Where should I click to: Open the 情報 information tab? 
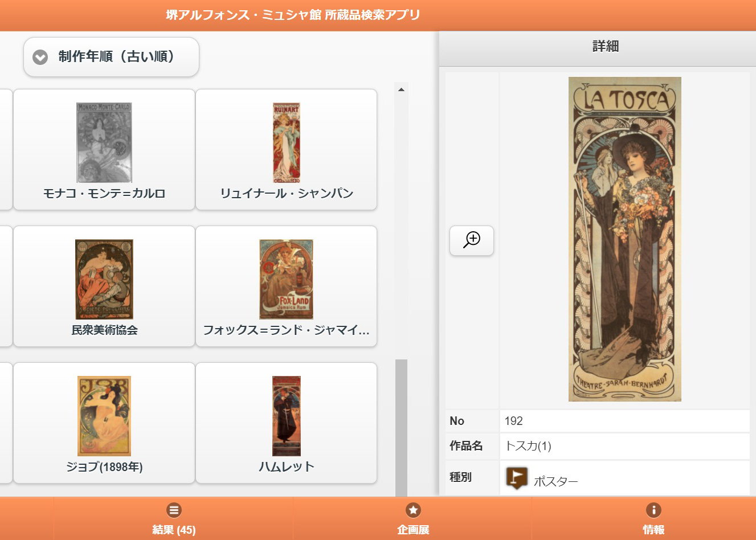coord(653,518)
